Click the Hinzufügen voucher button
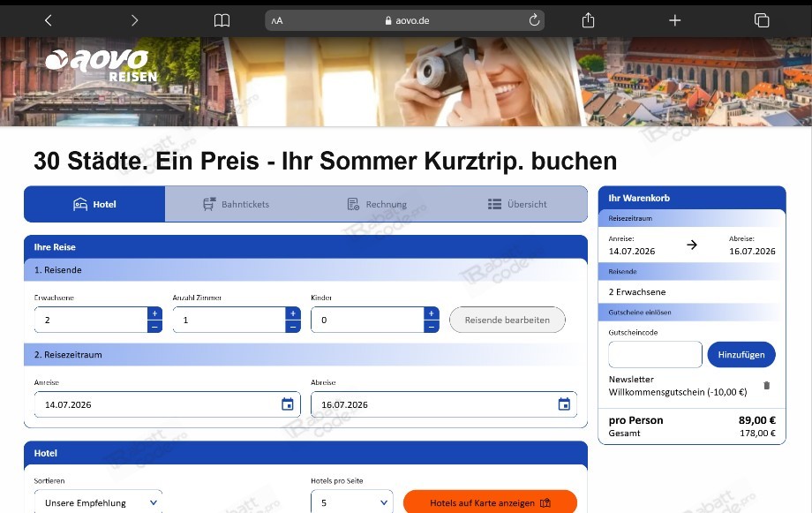812x513 pixels. pos(741,354)
